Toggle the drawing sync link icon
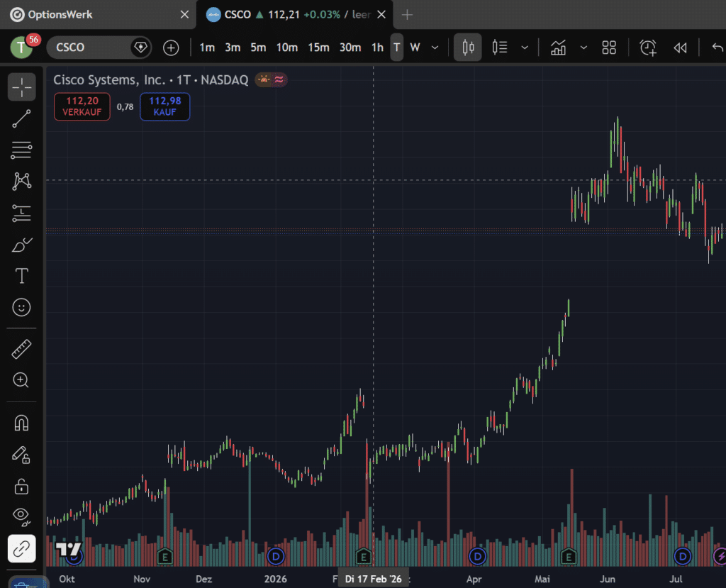The height and width of the screenshot is (588, 726). (x=21, y=548)
